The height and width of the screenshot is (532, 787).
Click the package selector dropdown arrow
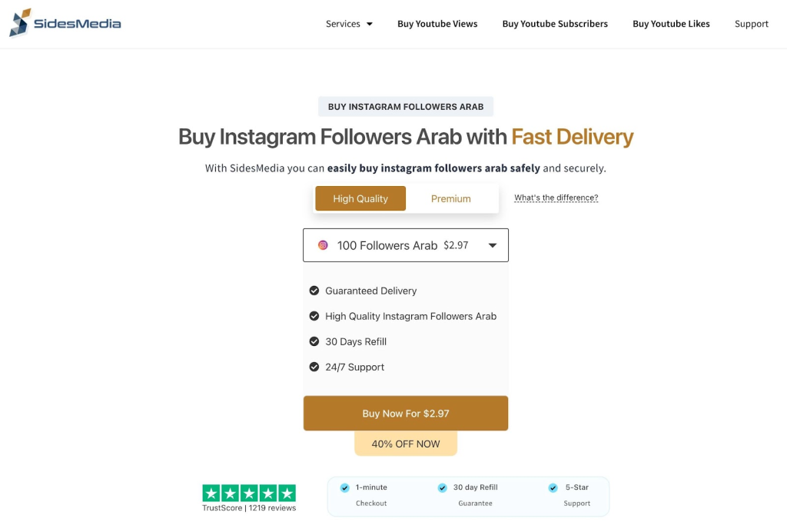[493, 245]
